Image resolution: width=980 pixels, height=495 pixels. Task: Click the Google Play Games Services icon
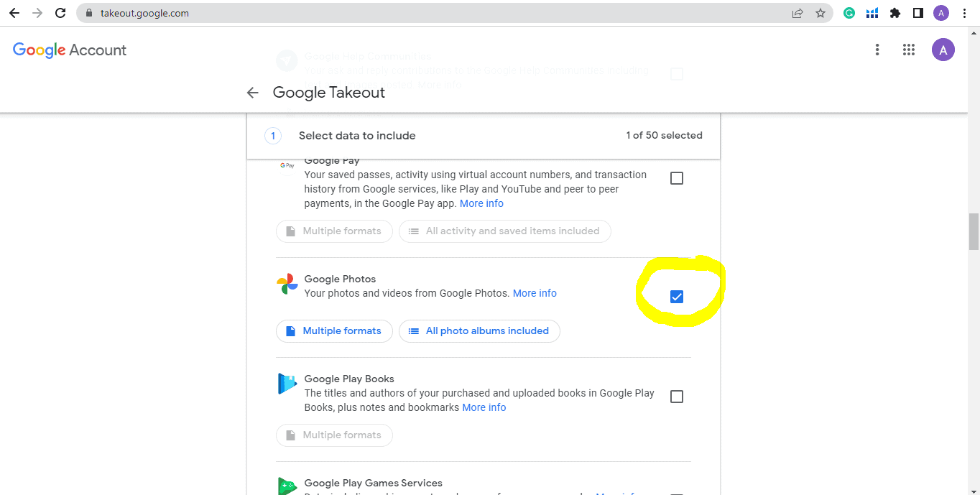click(287, 486)
